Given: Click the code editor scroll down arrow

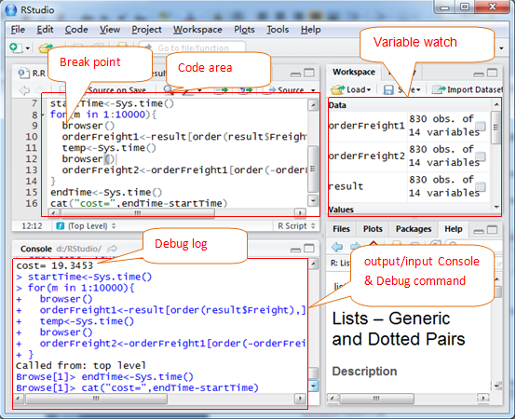Looking at the screenshot, I should pyautogui.click(x=313, y=200).
